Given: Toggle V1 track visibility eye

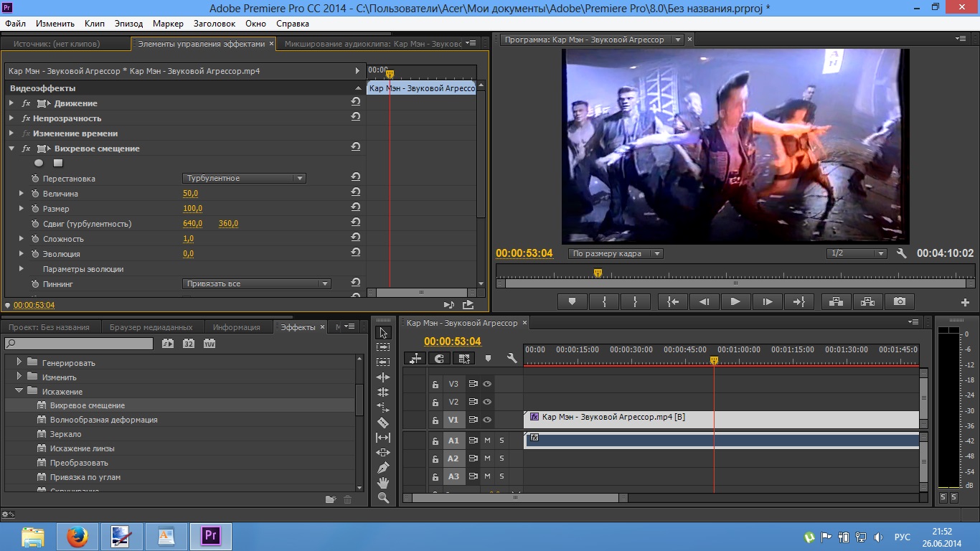Looking at the screenshot, I should 487,420.
